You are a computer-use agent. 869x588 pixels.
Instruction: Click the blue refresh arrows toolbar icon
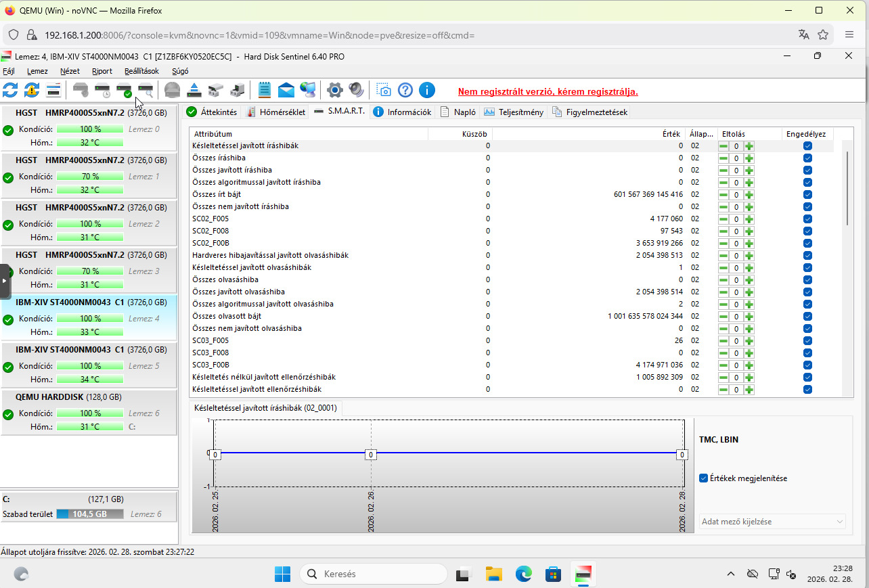10,90
